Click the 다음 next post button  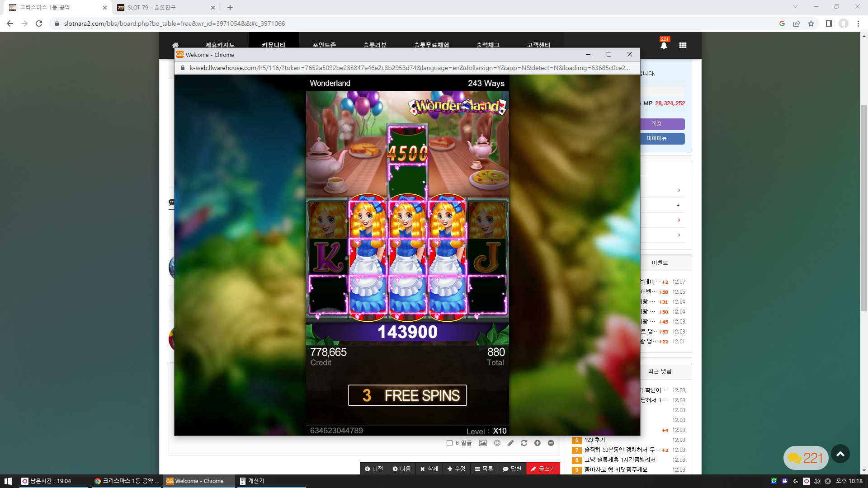tap(401, 469)
